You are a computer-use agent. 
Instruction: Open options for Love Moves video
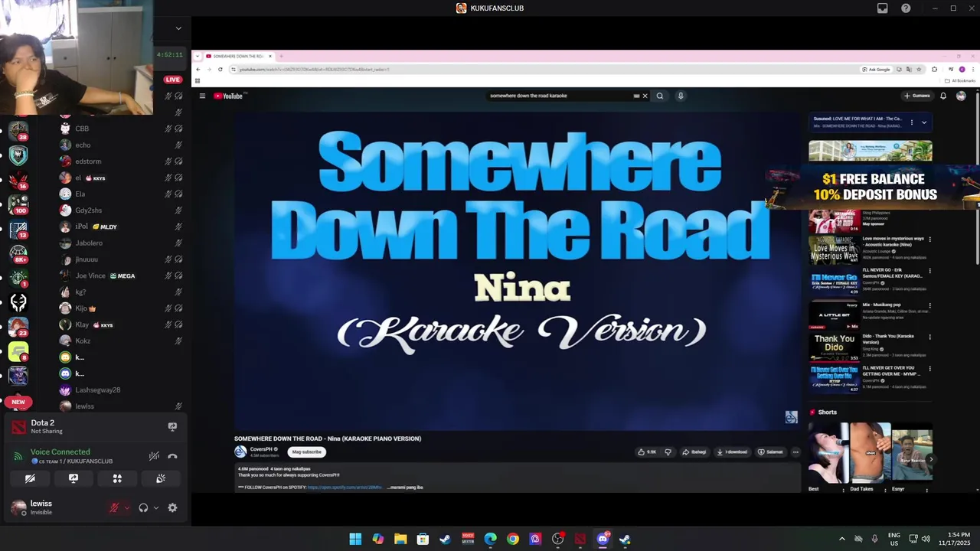(930, 240)
